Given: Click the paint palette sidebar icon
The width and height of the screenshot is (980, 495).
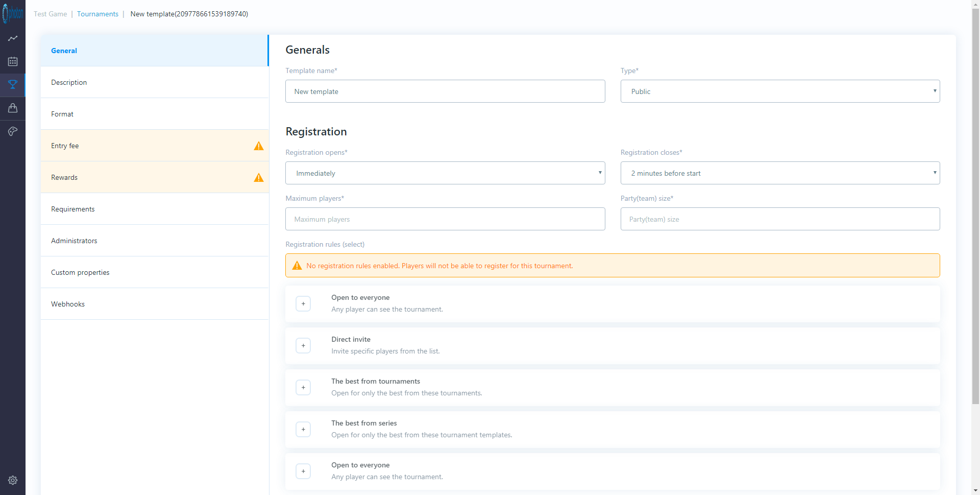Looking at the screenshot, I should tap(13, 131).
